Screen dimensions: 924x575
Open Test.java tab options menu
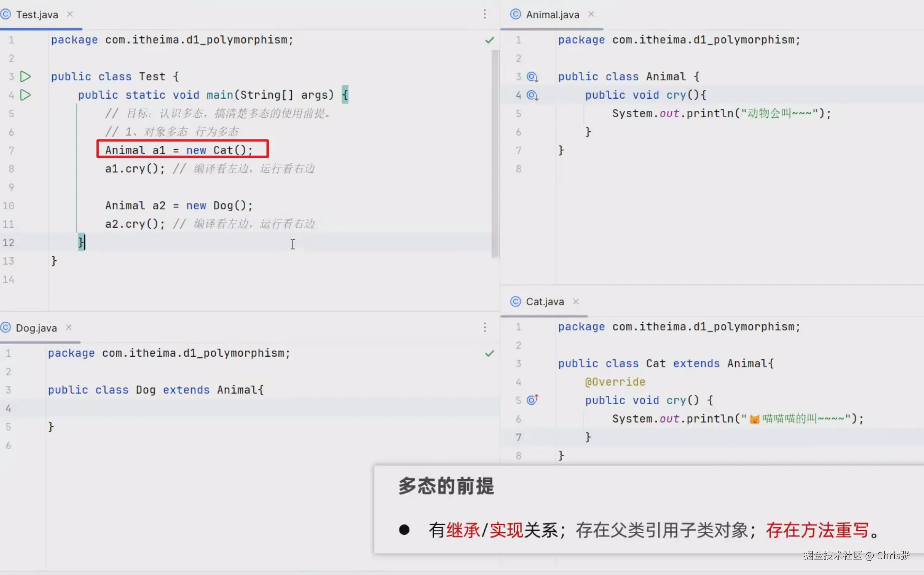point(485,14)
